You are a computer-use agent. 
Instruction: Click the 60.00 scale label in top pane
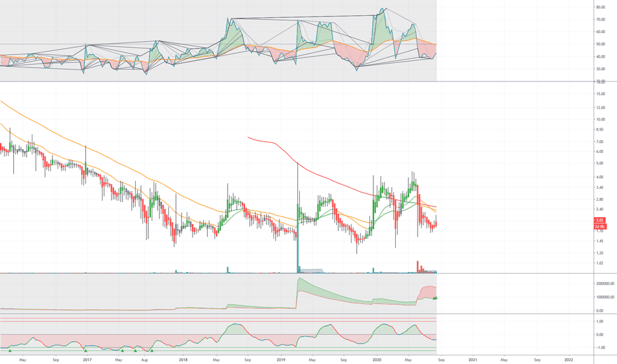pyautogui.click(x=600, y=32)
